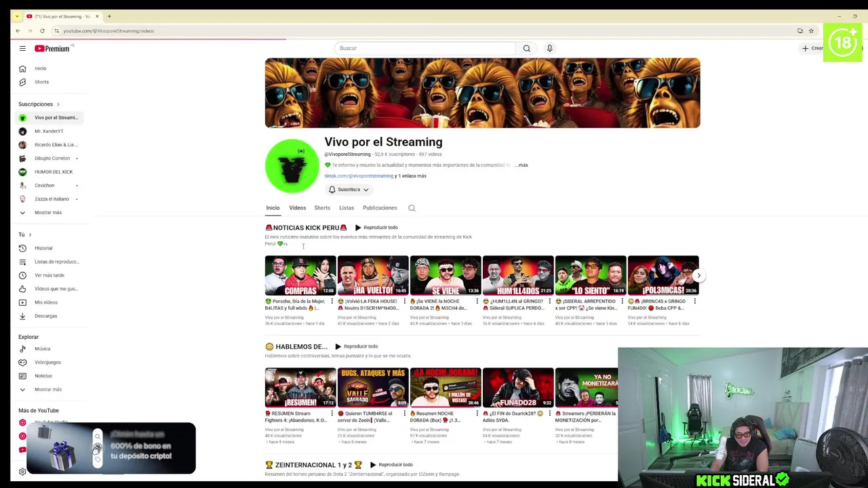Expand the Tú section arrow
This screenshot has width=868, height=488.
30,235
